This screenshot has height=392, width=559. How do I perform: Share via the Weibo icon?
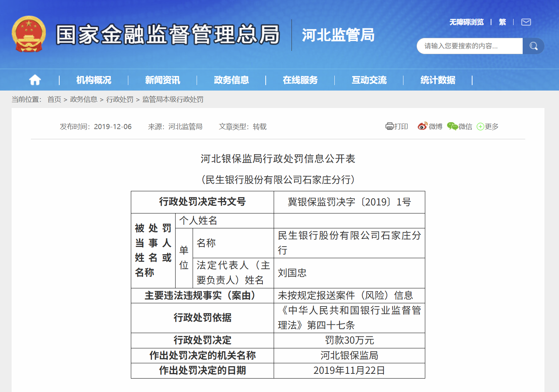422,126
